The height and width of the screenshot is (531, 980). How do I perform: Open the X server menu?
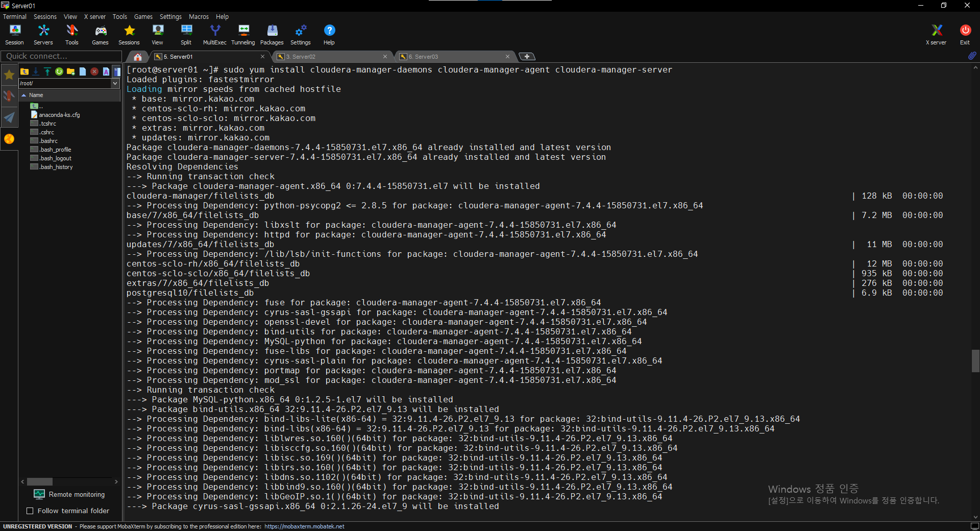point(95,16)
